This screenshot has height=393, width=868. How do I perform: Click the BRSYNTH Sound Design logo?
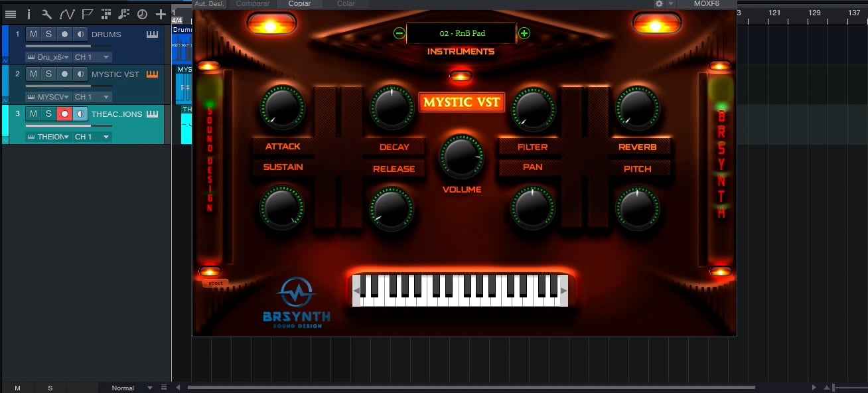296,302
